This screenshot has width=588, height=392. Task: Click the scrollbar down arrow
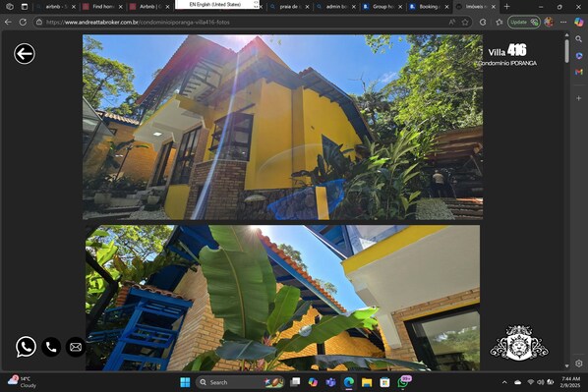pyautogui.click(x=566, y=366)
